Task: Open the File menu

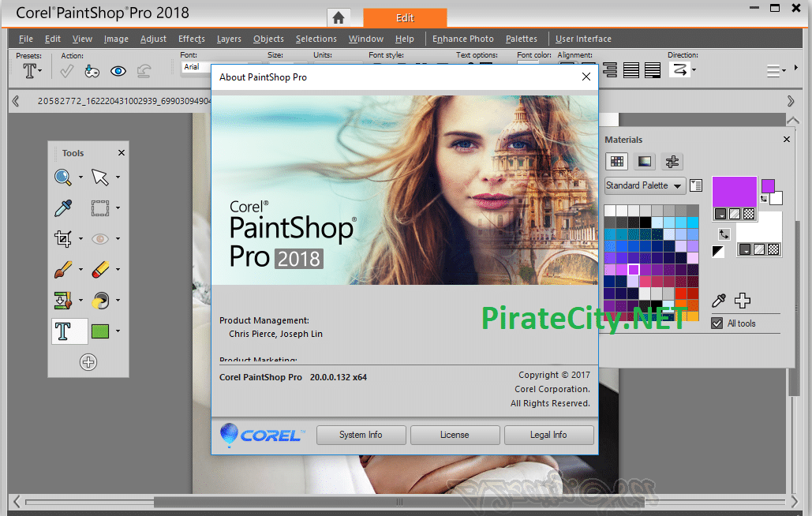Action: pos(26,39)
